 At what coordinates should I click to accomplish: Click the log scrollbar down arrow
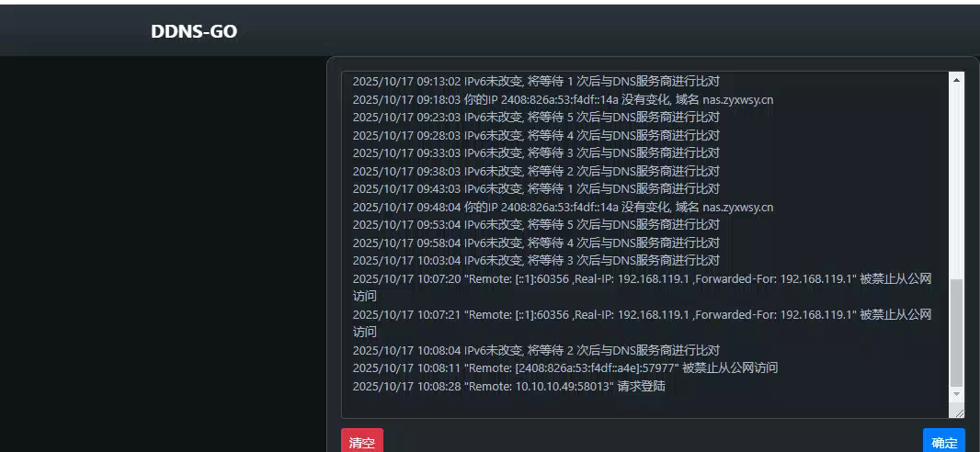(x=956, y=394)
